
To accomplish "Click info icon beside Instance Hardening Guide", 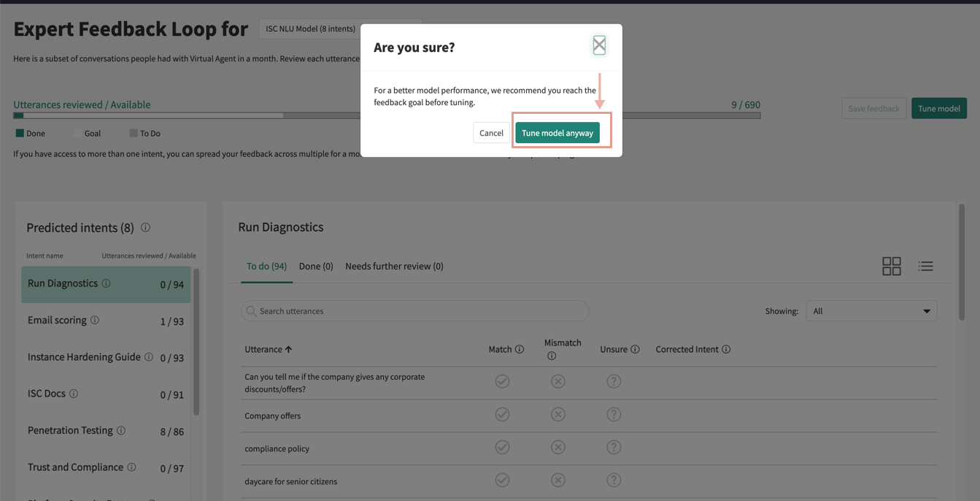I will pos(149,357).
